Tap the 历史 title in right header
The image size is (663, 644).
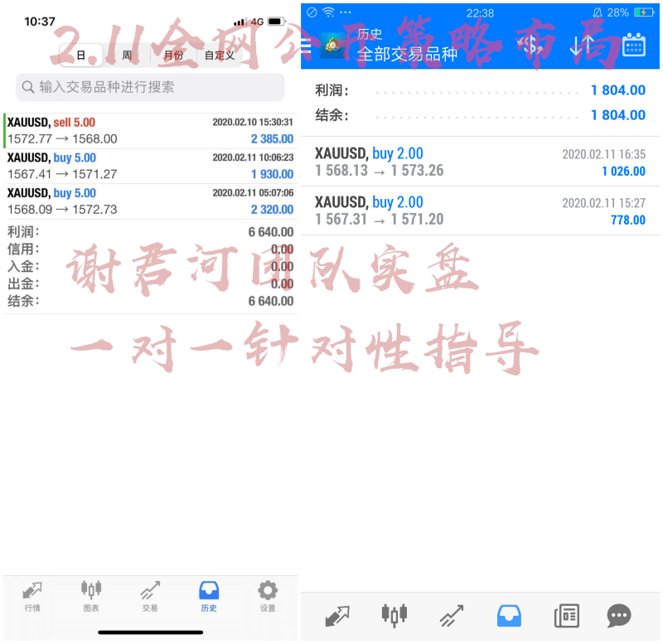(x=370, y=34)
